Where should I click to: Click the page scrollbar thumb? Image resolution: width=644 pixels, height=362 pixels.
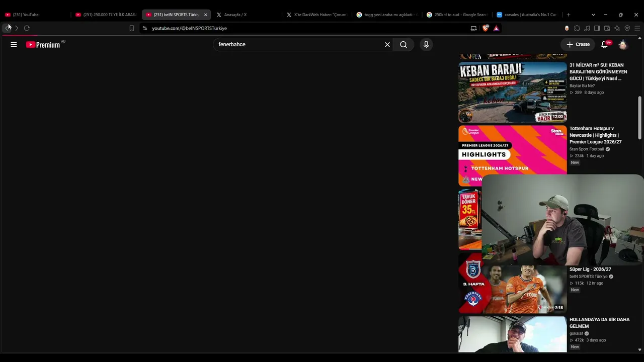tap(640, 117)
